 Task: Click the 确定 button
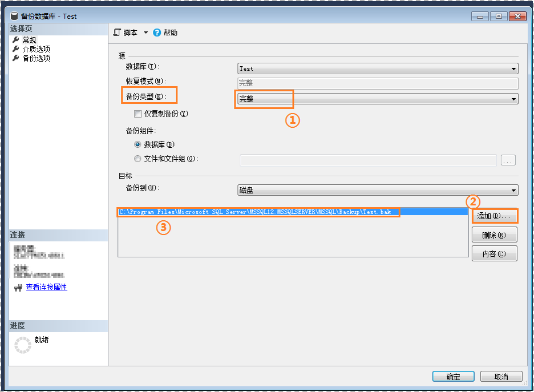[x=454, y=377]
